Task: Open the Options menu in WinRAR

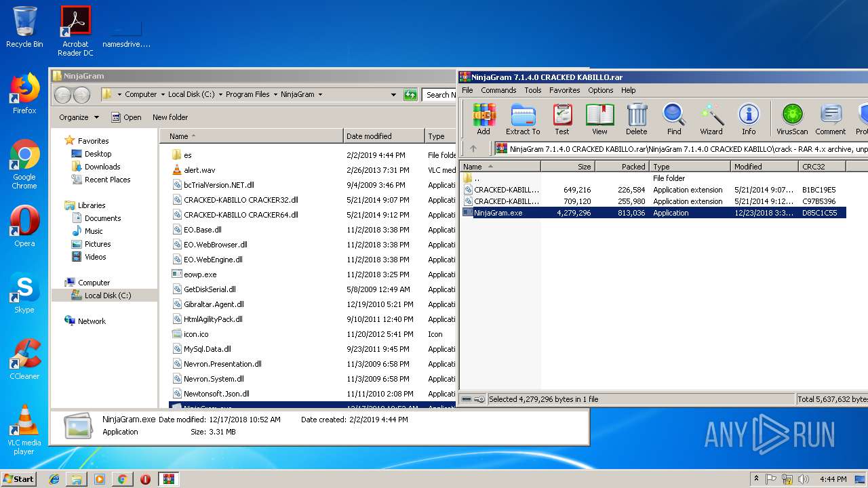Action: coord(600,90)
